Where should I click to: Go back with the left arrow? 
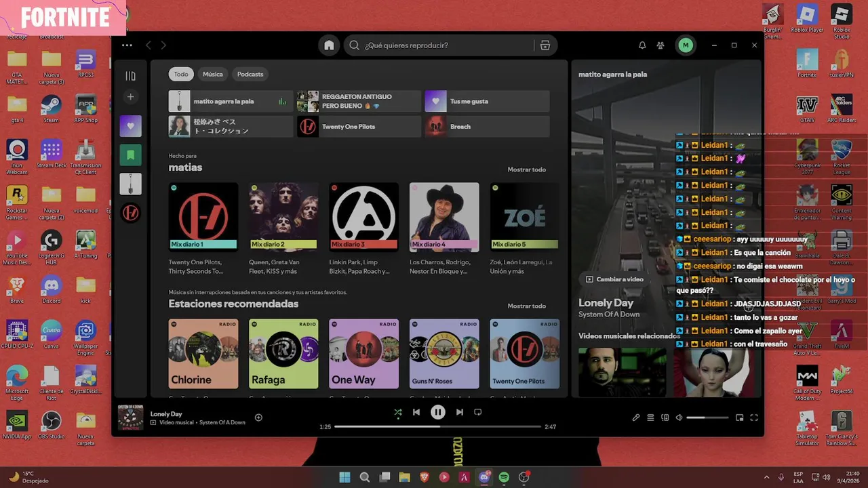(148, 45)
